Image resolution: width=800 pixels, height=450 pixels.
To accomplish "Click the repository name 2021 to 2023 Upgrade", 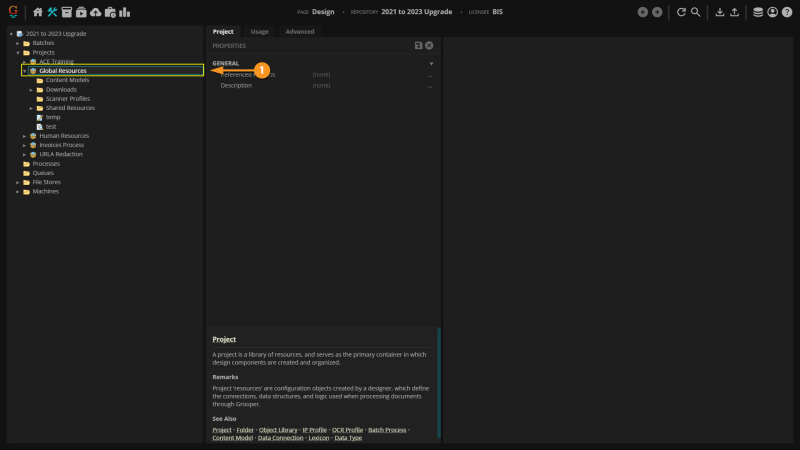I will 416,12.
